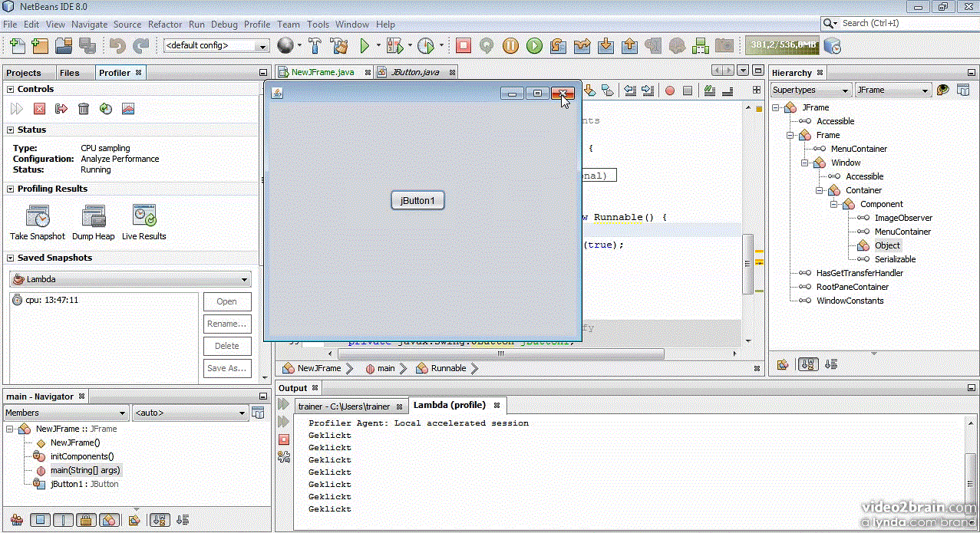Click red Stop icon in Profiler Controls
Image resolution: width=980 pixels, height=533 pixels.
click(39, 109)
